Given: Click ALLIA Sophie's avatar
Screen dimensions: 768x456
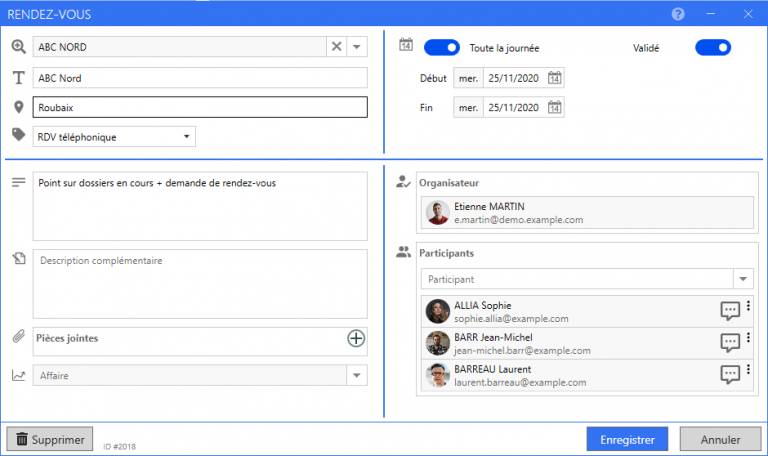Looking at the screenshot, I should point(437,312).
